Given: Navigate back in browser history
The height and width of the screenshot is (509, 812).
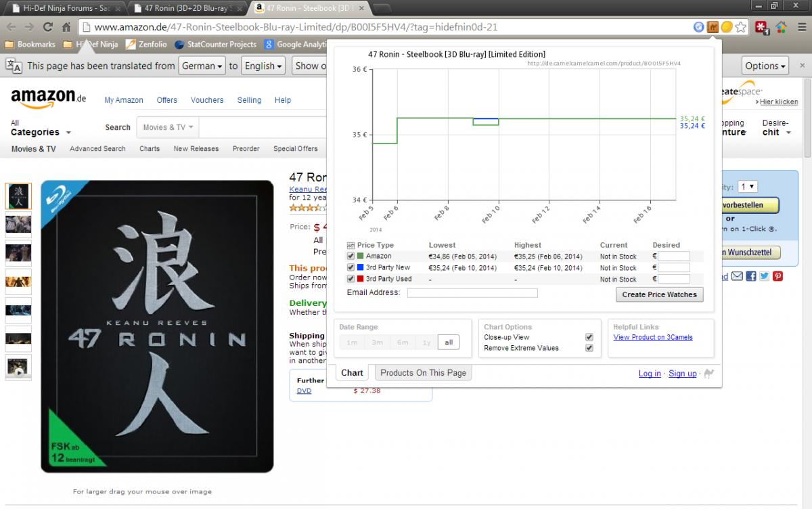Looking at the screenshot, I should coord(11,27).
